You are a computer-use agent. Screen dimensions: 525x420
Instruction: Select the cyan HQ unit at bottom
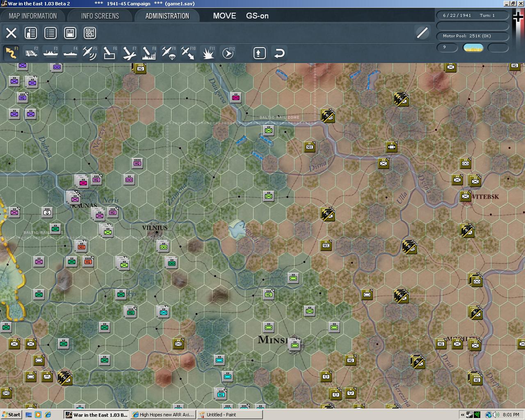coord(221,394)
